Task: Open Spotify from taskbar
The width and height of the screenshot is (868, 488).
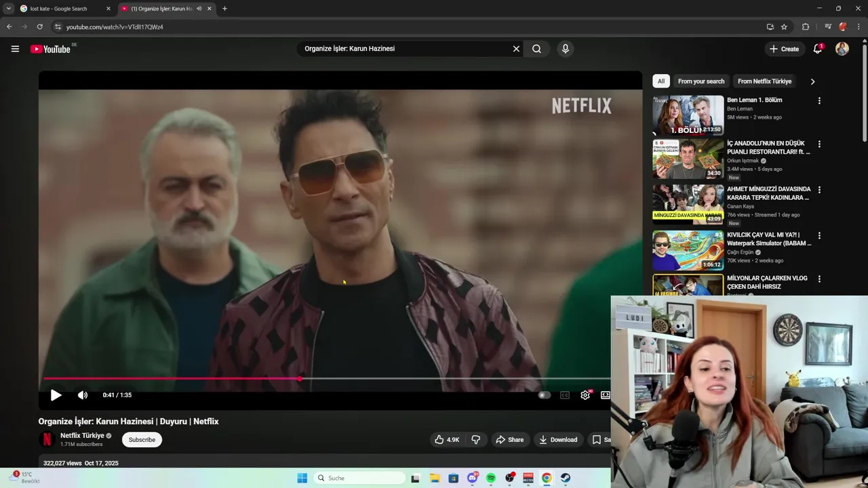Action: pos(491,478)
